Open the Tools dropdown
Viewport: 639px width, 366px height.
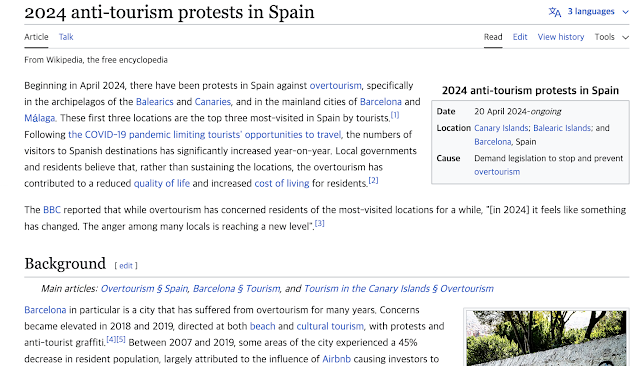tap(611, 37)
